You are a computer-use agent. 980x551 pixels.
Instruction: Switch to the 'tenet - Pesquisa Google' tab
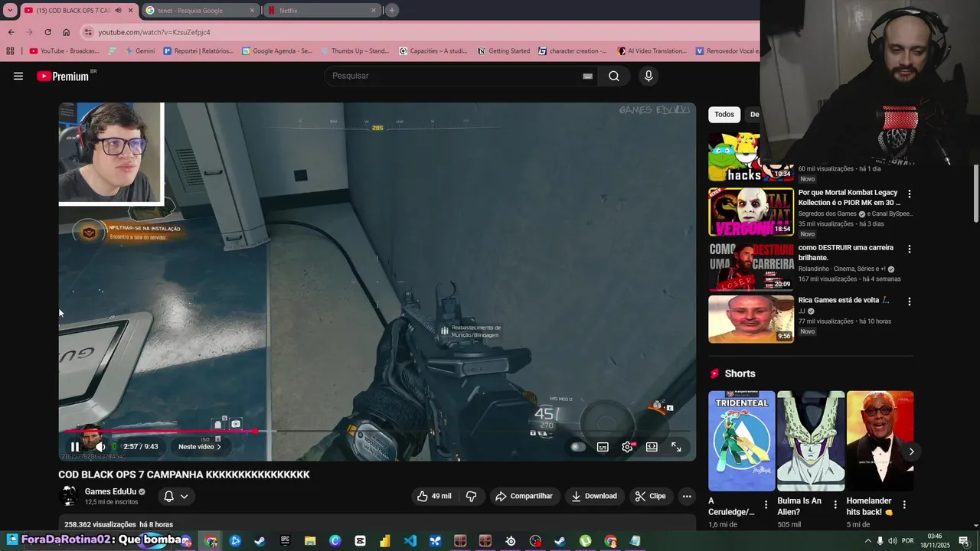[201, 11]
